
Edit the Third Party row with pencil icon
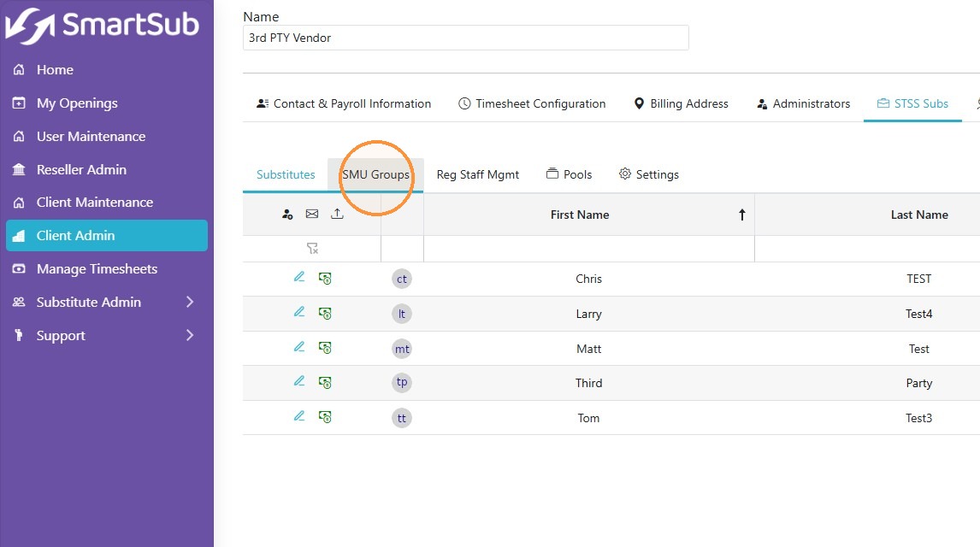[x=299, y=381]
